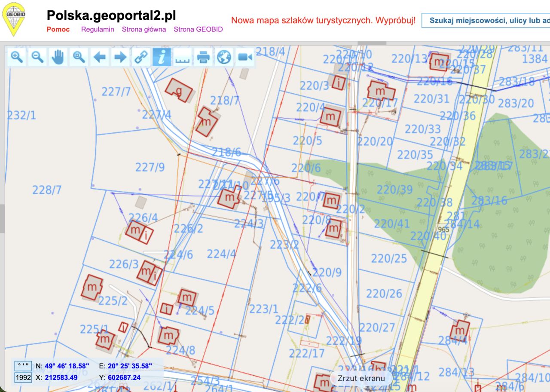The width and height of the screenshot is (550, 392).
Task: Get a map link with the chain icon
Action: [x=141, y=57]
